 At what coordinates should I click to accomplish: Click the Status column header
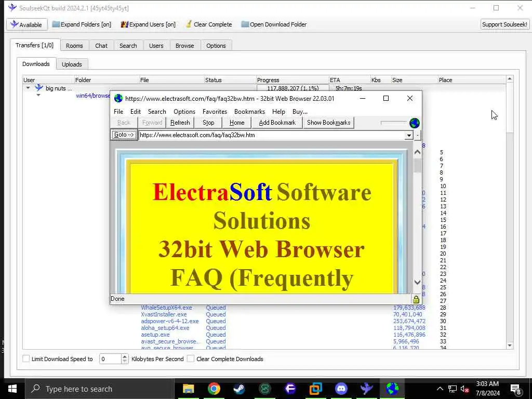(x=230, y=80)
